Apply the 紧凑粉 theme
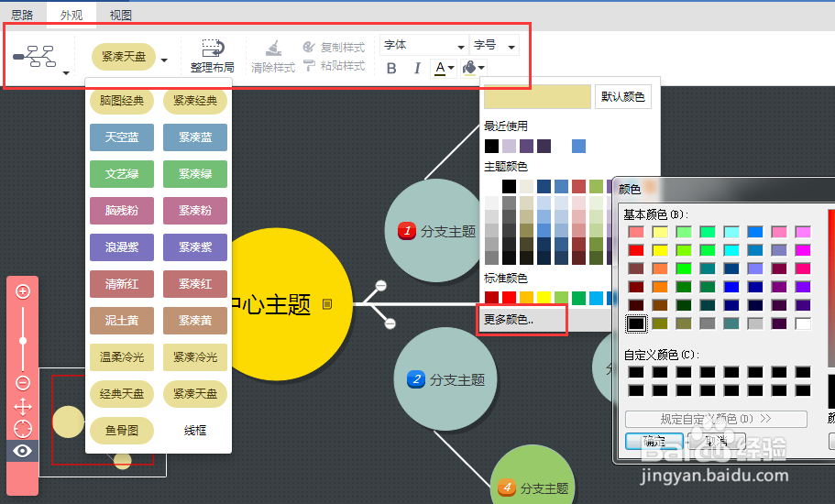 [195, 211]
